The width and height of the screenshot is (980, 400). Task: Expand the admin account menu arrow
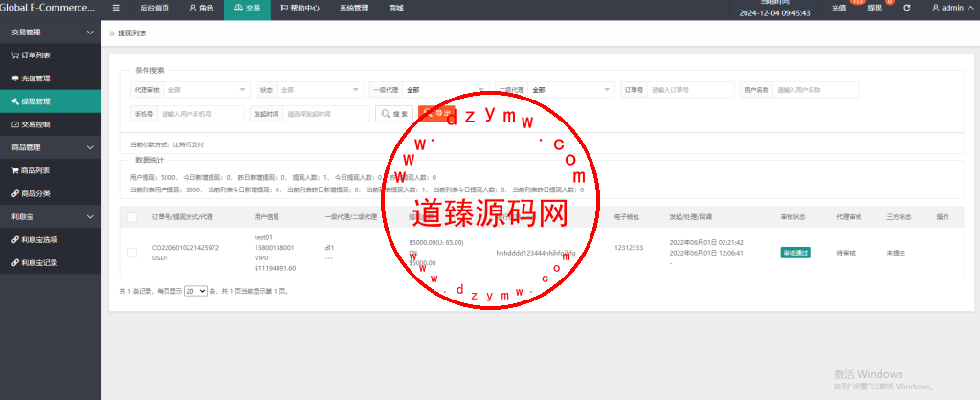[x=970, y=8]
